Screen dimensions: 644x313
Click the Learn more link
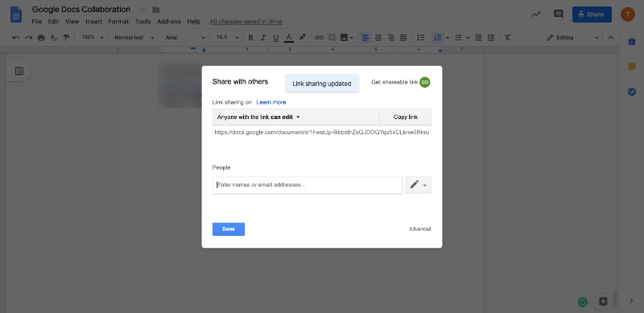[271, 102]
